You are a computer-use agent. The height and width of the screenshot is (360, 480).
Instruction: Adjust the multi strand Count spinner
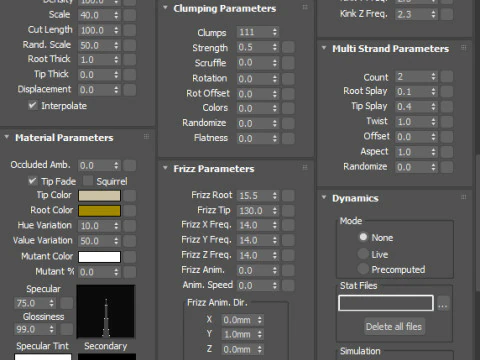point(433,77)
